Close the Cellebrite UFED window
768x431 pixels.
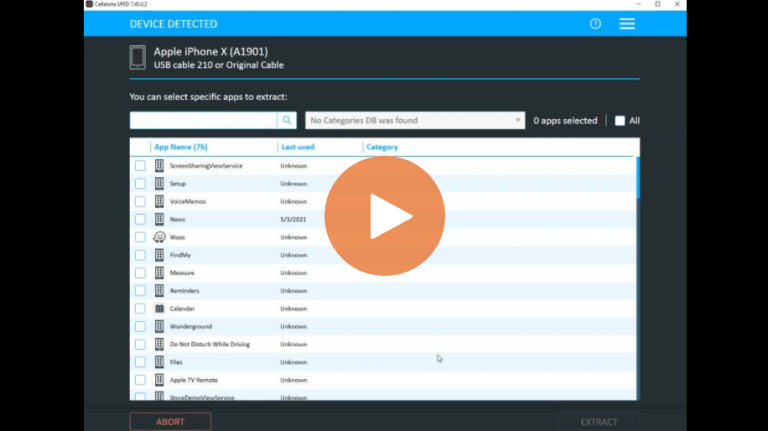click(x=677, y=4)
